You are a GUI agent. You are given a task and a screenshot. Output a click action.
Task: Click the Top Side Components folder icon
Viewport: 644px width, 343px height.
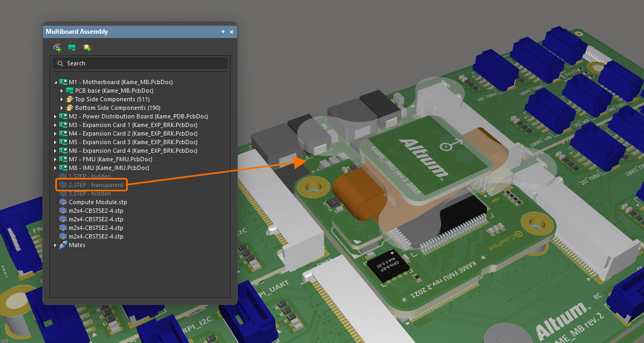click(70, 99)
